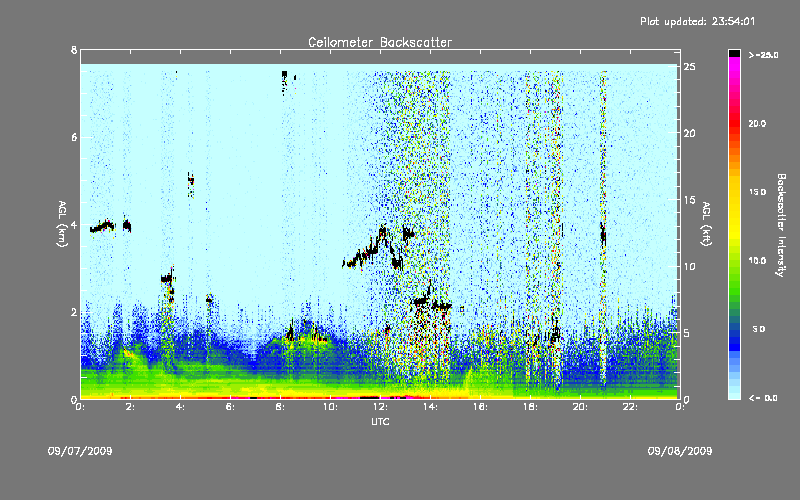Click the 15 kft tick label on right axis
Image resolution: width=800 pixels, height=500 pixels.
pyautogui.click(x=689, y=200)
